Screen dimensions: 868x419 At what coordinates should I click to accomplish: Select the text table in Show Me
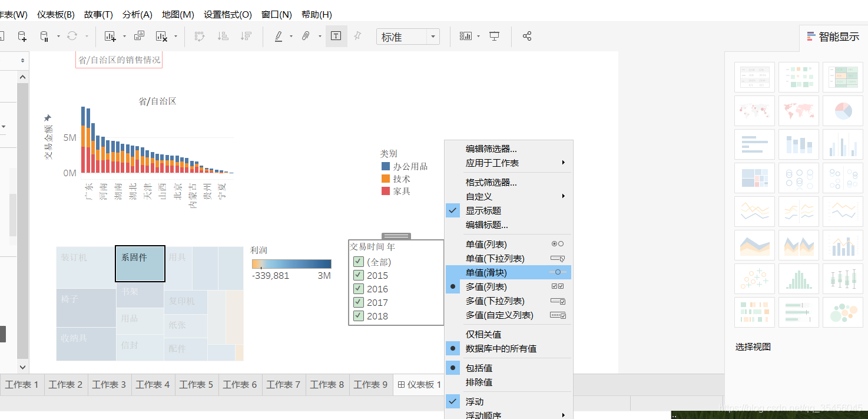click(x=754, y=77)
